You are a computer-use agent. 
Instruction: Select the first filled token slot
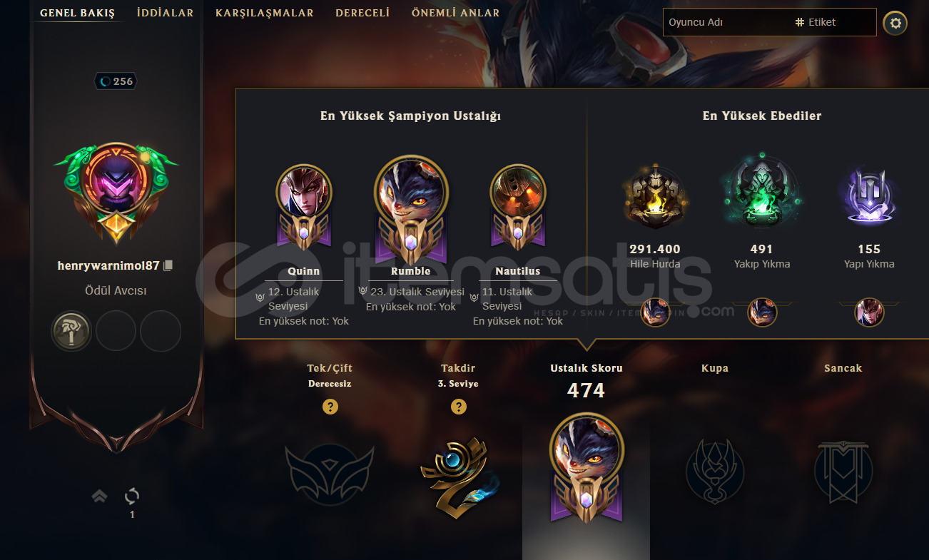coord(71,331)
